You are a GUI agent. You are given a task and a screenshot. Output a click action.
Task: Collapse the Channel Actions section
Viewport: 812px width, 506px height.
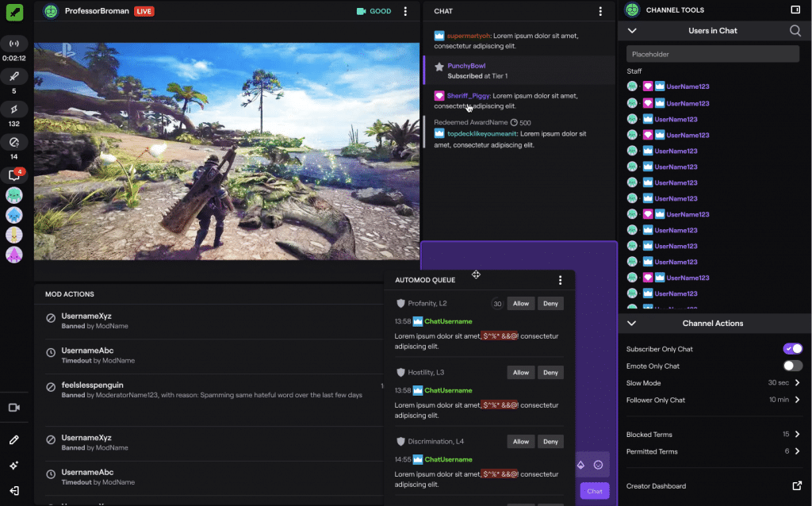[x=630, y=323]
